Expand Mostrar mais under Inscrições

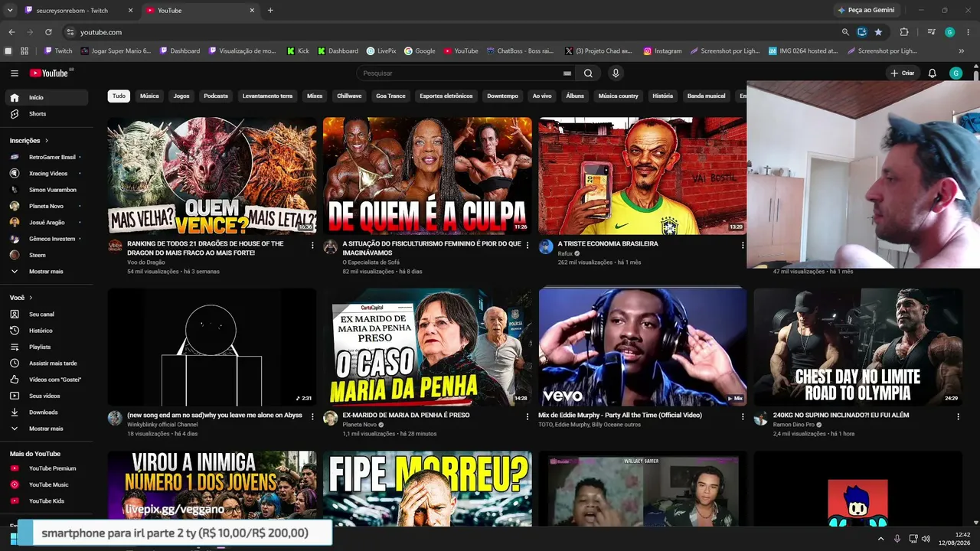pyautogui.click(x=47, y=272)
